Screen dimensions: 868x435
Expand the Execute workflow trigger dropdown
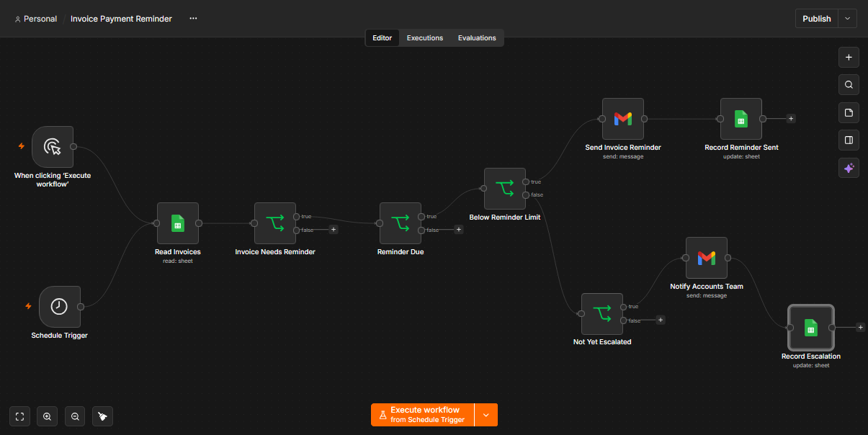point(486,415)
